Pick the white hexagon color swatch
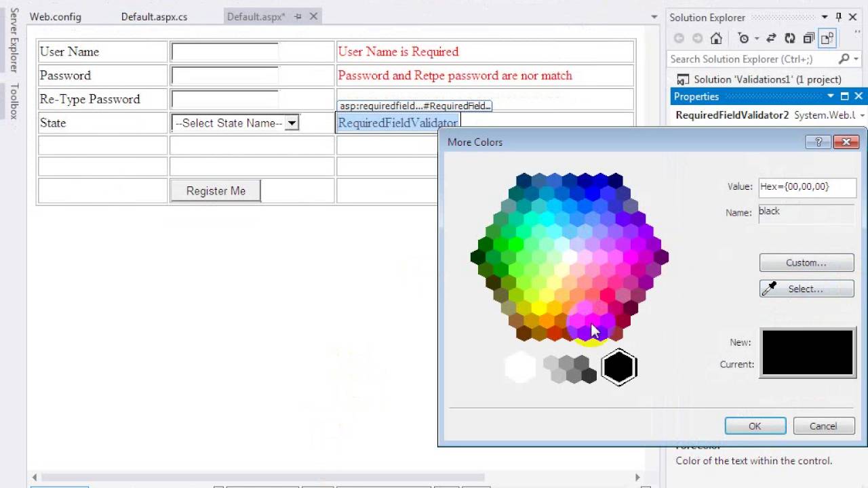This screenshot has width=868, height=488. coord(520,367)
